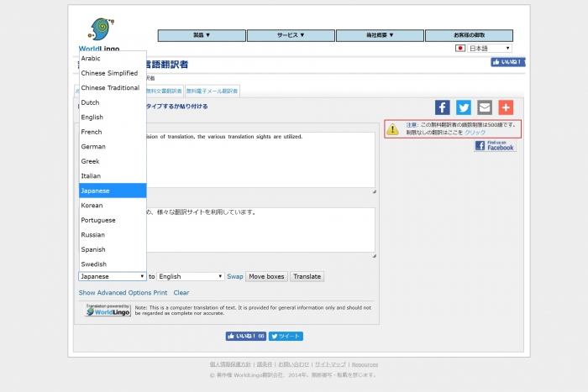Image resolution: width=588 pixels, height=392 pixels.
Task: Click the blue tweet button at bottom
Action: tap(286, 336)
